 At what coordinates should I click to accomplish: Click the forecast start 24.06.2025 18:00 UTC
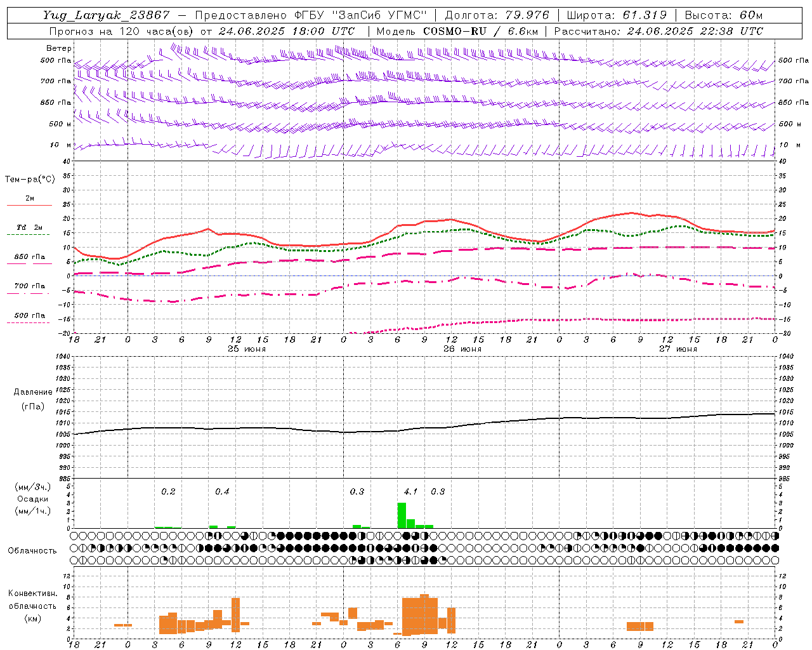(286, 31)
